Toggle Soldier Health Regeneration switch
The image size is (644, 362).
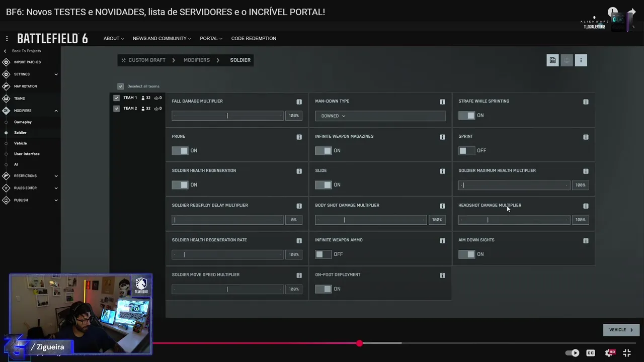pyautogui.click(x=180, y=185)
